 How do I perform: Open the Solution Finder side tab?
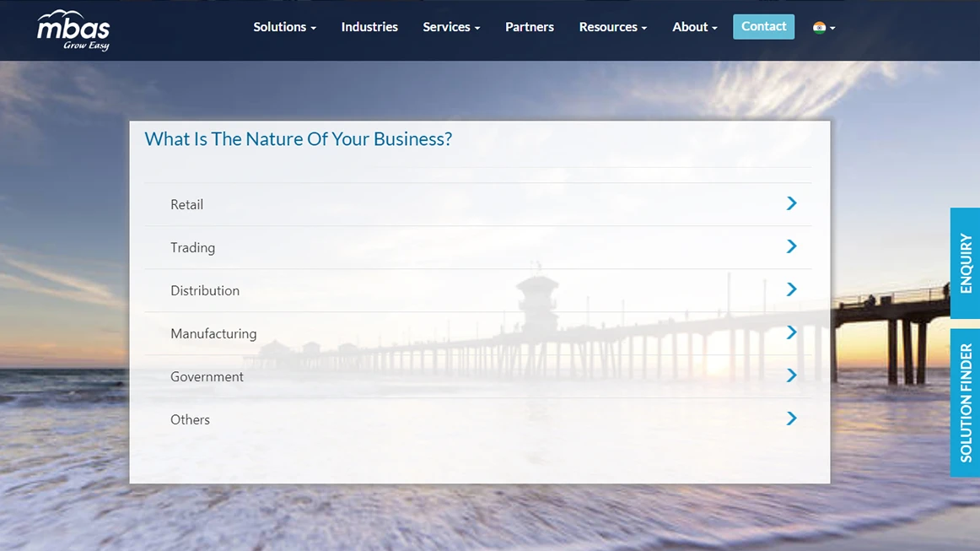(966, 402)
